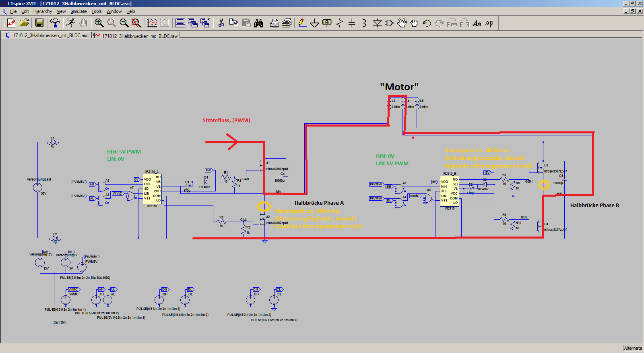The height and width of the screenshot is (353, 644).
Task: Select the Cut scissors tool
Action: coord(221,23)
